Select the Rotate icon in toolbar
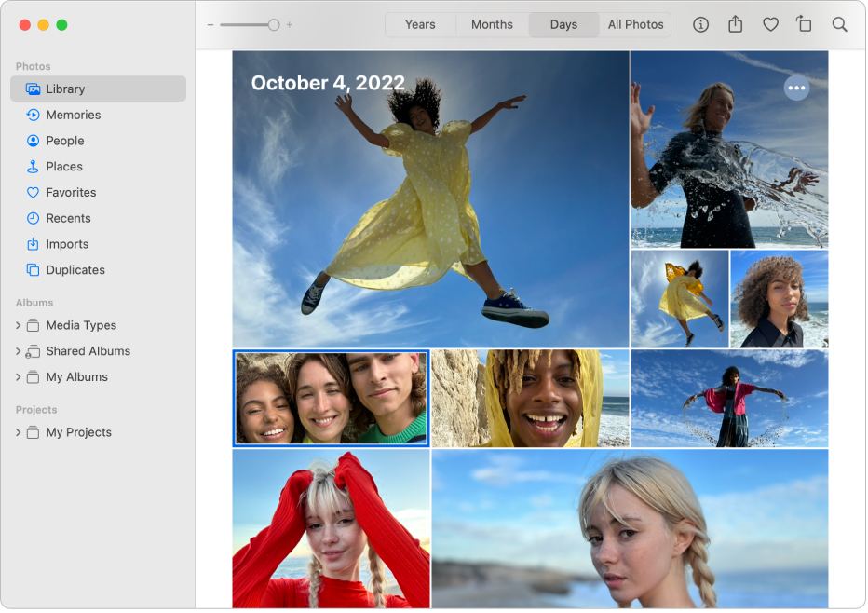Screen dimensions: 868x613 pyautogui.click(x=805, y=25)
